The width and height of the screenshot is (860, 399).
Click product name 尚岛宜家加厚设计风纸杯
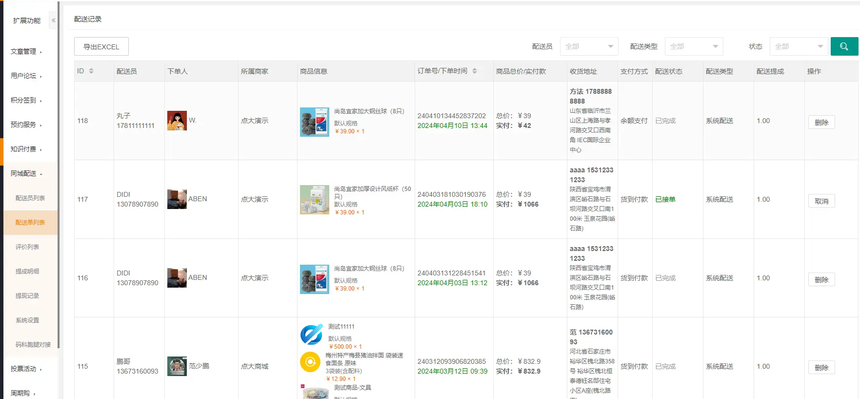pos(372,192)
